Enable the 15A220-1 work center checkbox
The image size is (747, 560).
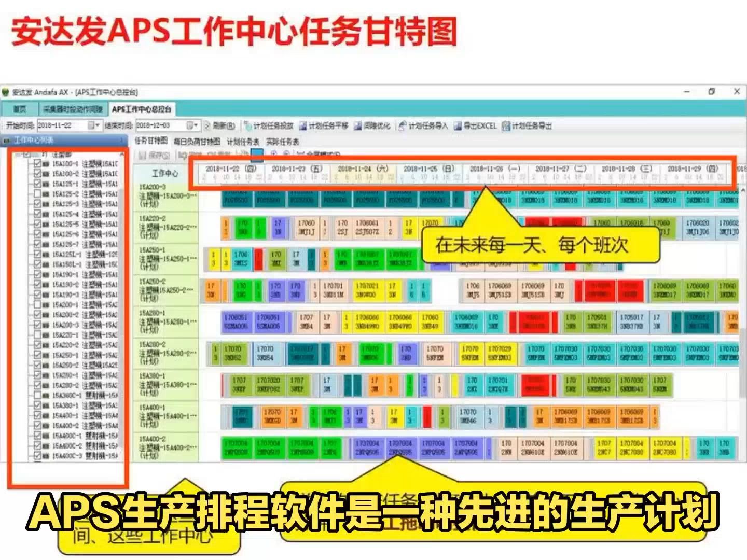click(x=37, y=334)
